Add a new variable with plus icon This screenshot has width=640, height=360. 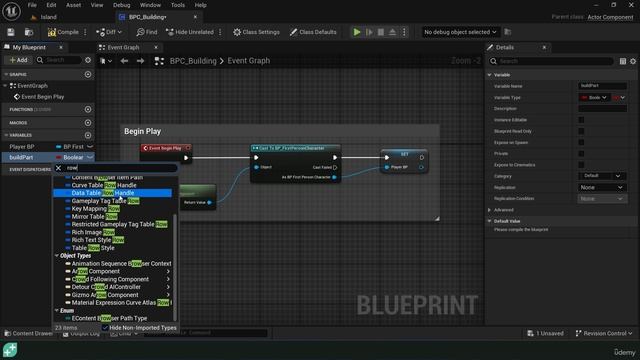[88, 135]
